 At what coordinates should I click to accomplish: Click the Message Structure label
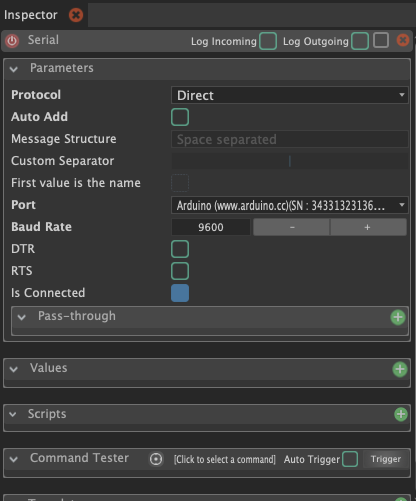point(64,139)
